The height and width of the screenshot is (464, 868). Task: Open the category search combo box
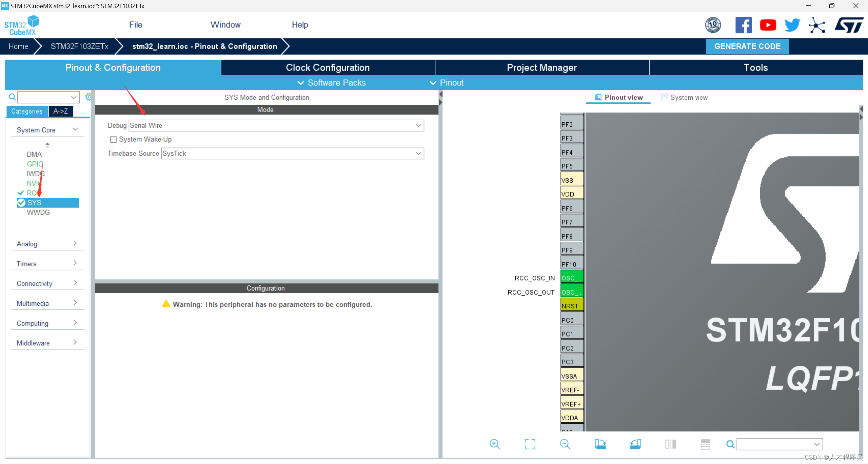[x=48, y=97]
